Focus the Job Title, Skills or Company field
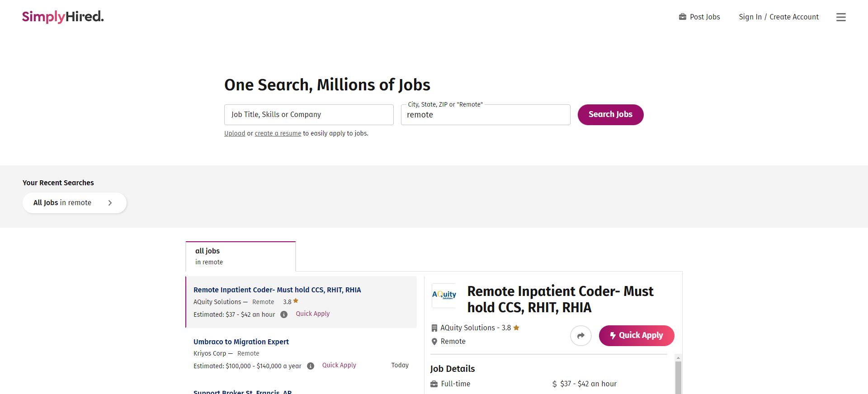 (309, 115)
